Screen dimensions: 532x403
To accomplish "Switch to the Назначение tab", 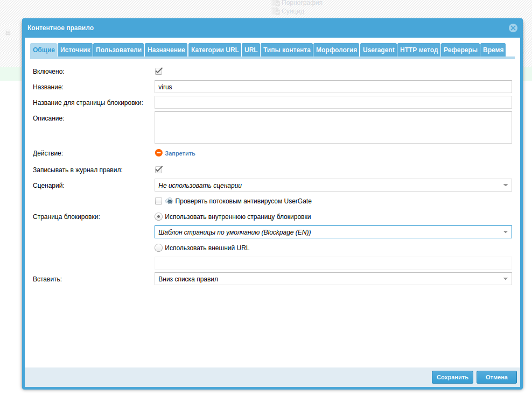I will click(166, 50).
